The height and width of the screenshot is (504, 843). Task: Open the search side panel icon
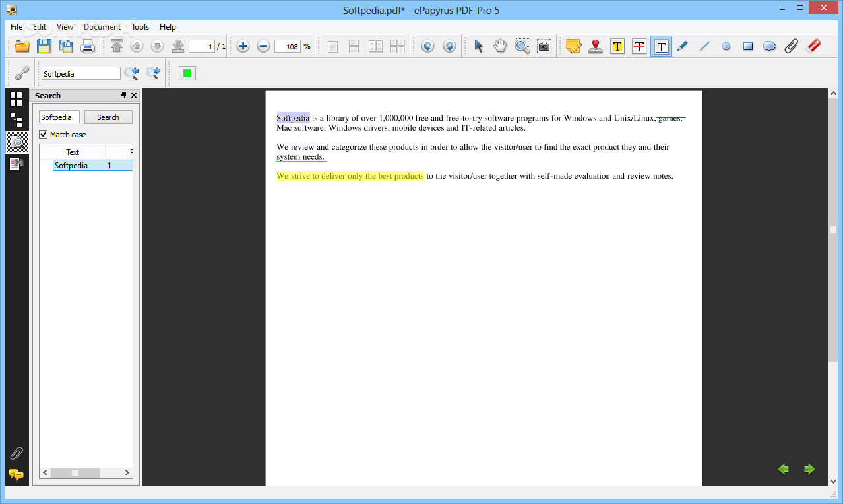16,142
